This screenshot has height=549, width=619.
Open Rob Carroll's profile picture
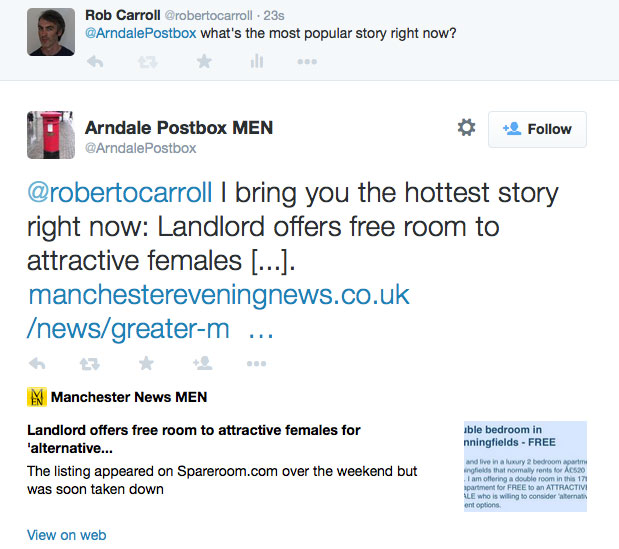(x=51, y=32)
